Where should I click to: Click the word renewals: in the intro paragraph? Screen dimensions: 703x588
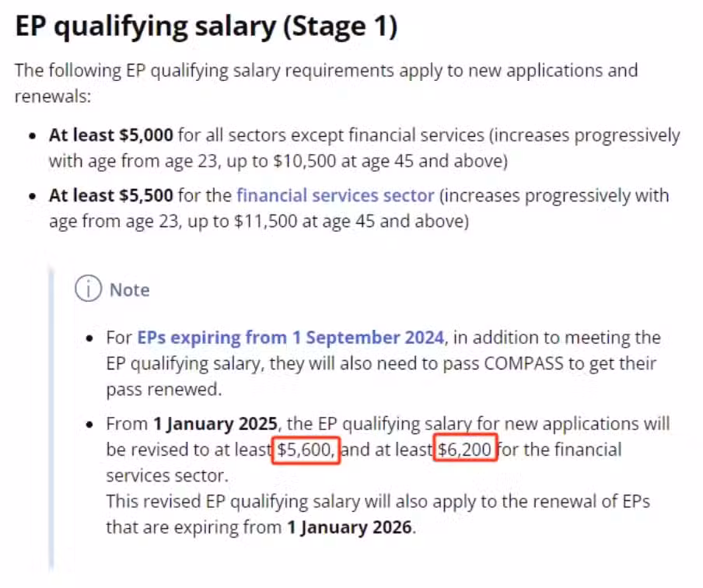pyautogui.click(x=53, y=96)
